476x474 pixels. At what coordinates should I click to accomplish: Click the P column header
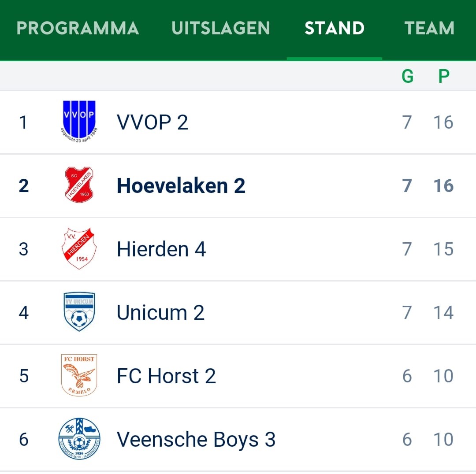point(444,76)
